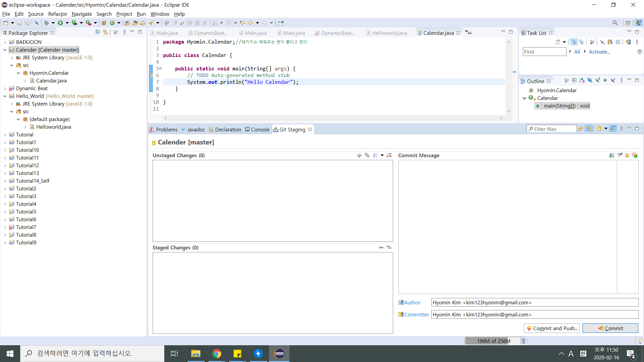Click the Activate link in Task List
The image size is (644, 362).
point(599,52)
